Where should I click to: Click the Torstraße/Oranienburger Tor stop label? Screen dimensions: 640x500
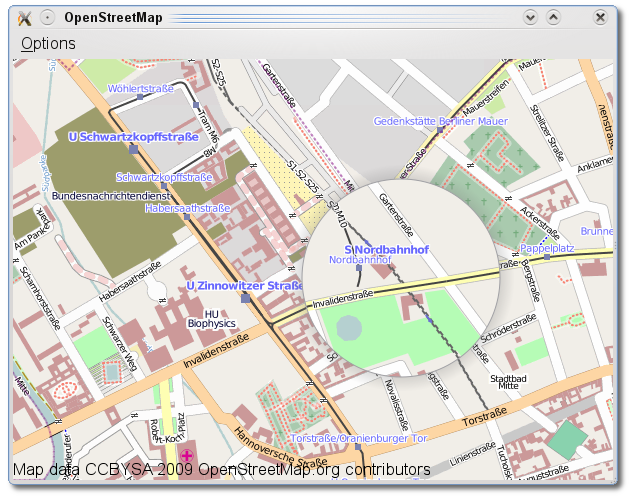pos(359,438)
